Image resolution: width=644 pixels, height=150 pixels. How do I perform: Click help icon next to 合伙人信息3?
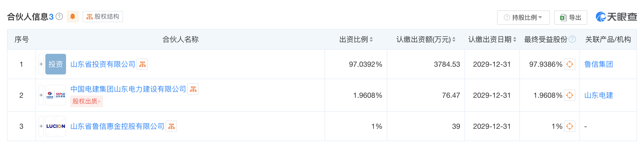point(59,16)
